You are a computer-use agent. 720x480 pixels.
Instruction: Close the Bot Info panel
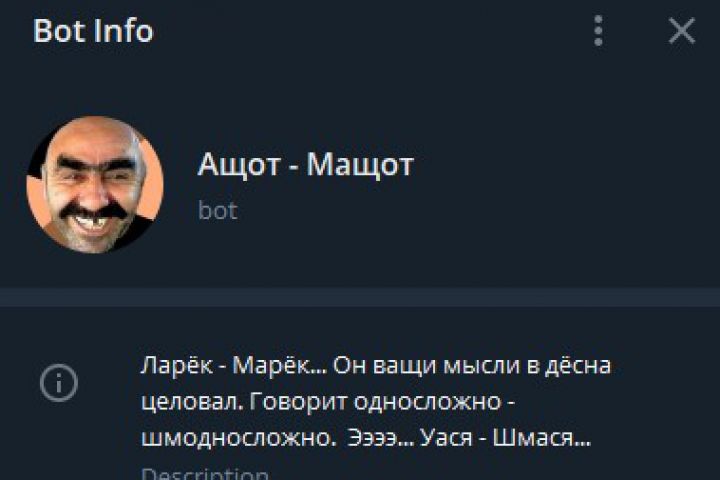(681, 31)
